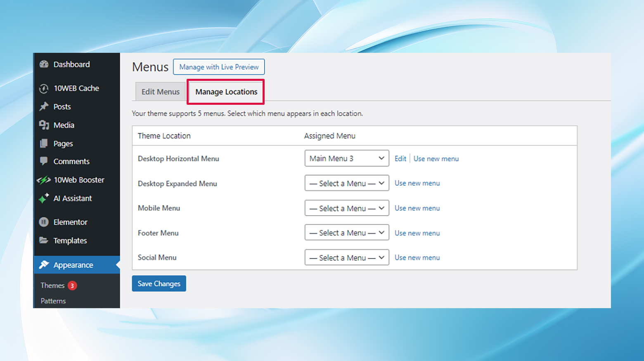This screenshot has width=644, height=361.
Task: Open the Social Menu selection dropdown
Action: (346, 257)
